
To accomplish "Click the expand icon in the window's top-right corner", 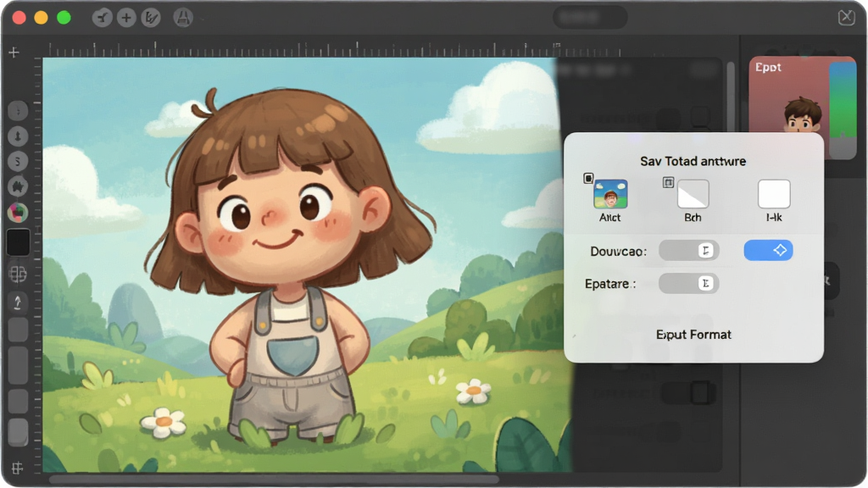I will [x=847, y=17].
